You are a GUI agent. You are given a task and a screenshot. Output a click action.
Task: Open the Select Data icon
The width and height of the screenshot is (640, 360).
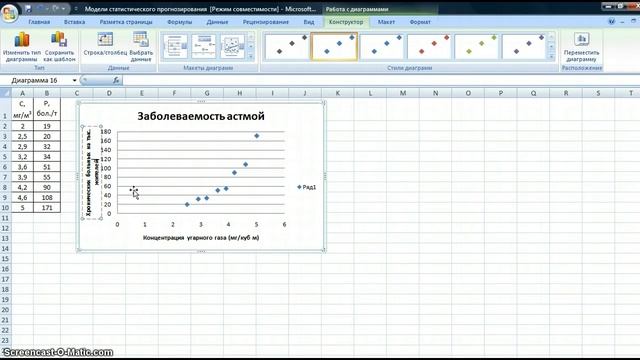(x=141, y=40)
